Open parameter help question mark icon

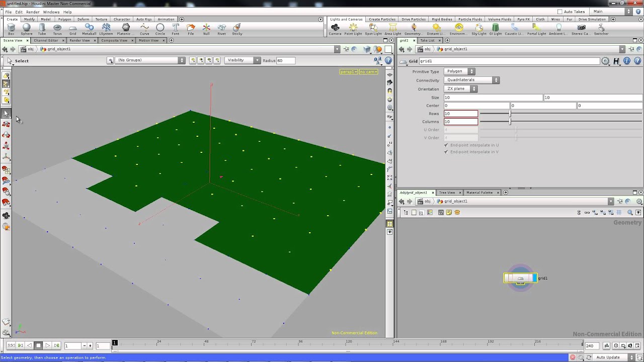coord(636,61)
